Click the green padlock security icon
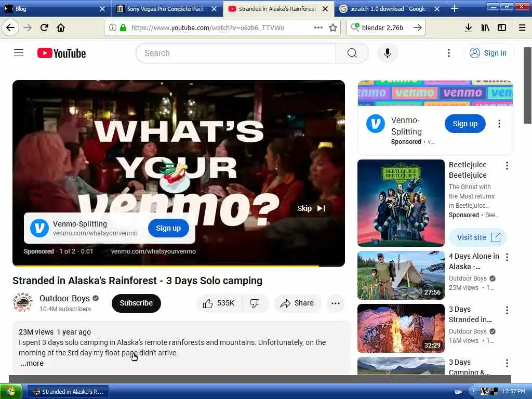Viewport: 532px width, 399px height. 123,28
